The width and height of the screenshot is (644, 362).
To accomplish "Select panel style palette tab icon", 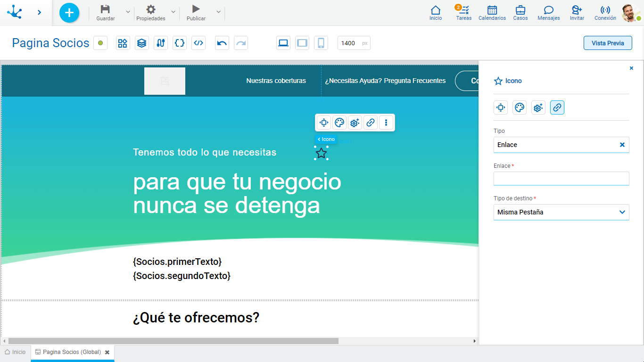I will click(520, 107).
